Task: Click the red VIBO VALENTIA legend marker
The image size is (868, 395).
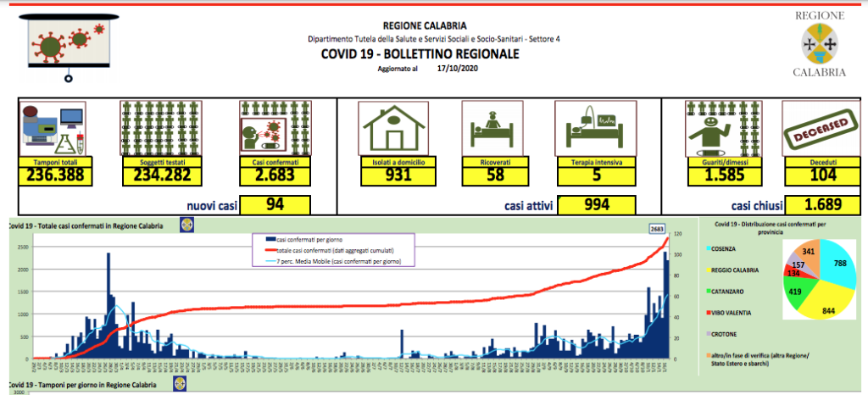Action: point(707,313)
